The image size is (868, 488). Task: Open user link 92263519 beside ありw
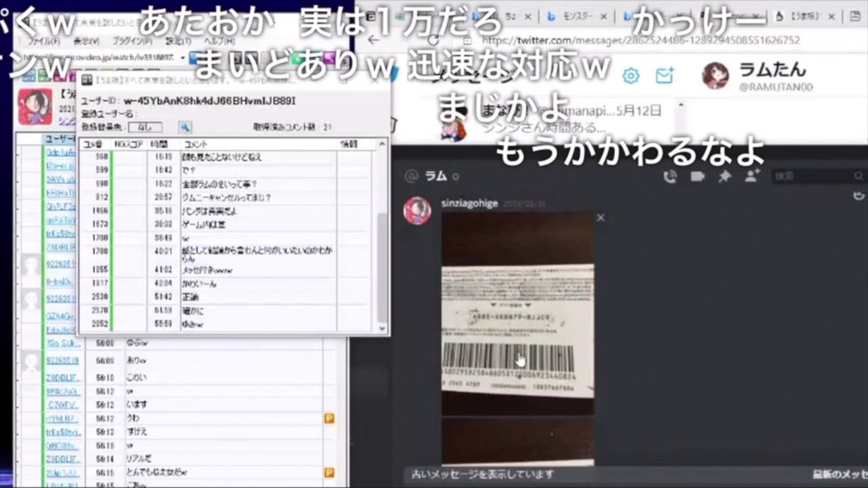[62, 361]
